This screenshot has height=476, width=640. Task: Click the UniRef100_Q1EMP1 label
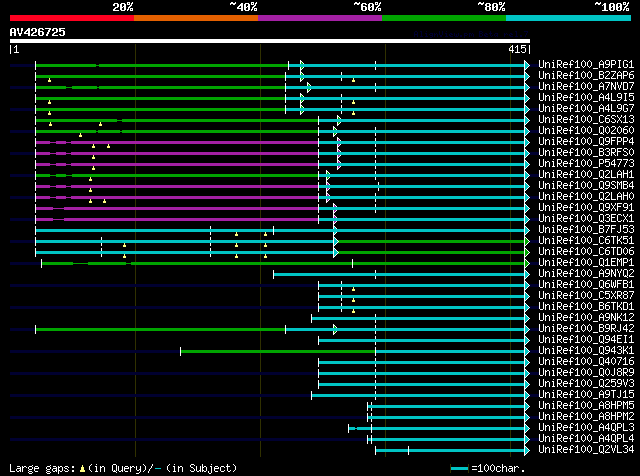(x=586, y=263)
